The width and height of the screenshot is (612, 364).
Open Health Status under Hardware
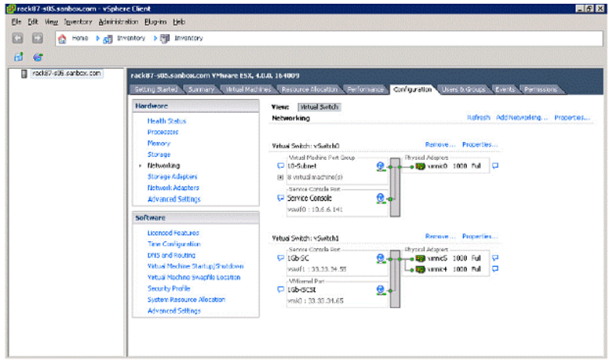click(x=167, y=121)
